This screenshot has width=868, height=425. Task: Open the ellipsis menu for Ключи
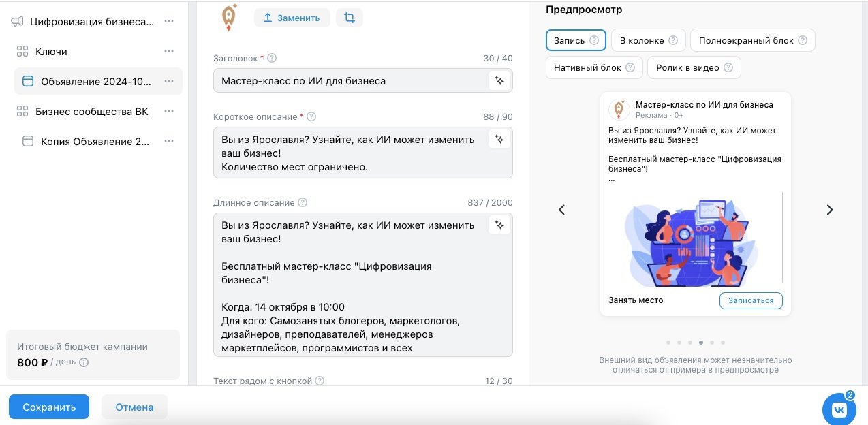coord(168,51)
